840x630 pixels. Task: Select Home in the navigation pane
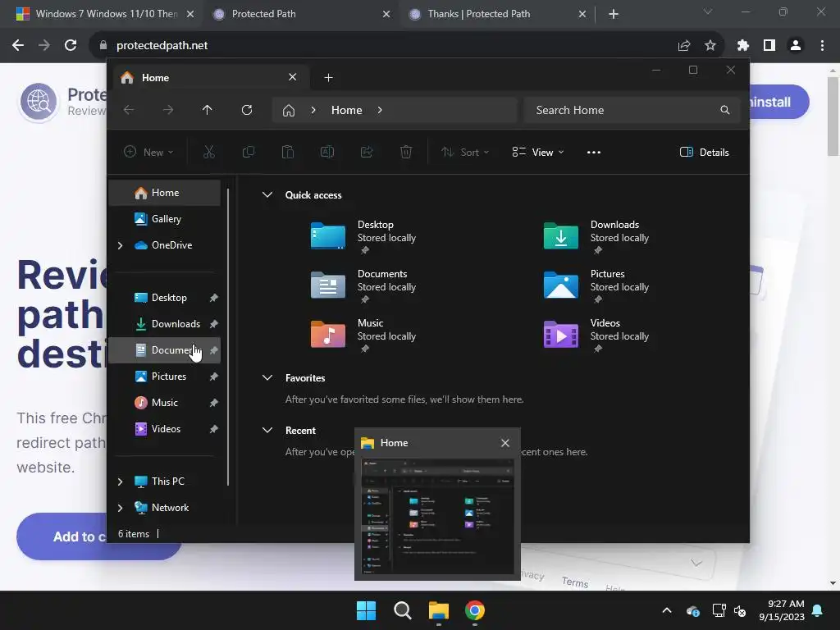coord(165,193)
